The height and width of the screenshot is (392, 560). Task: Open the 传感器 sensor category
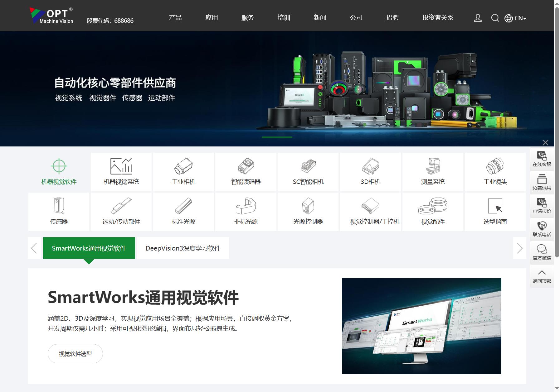pos(59,212)
